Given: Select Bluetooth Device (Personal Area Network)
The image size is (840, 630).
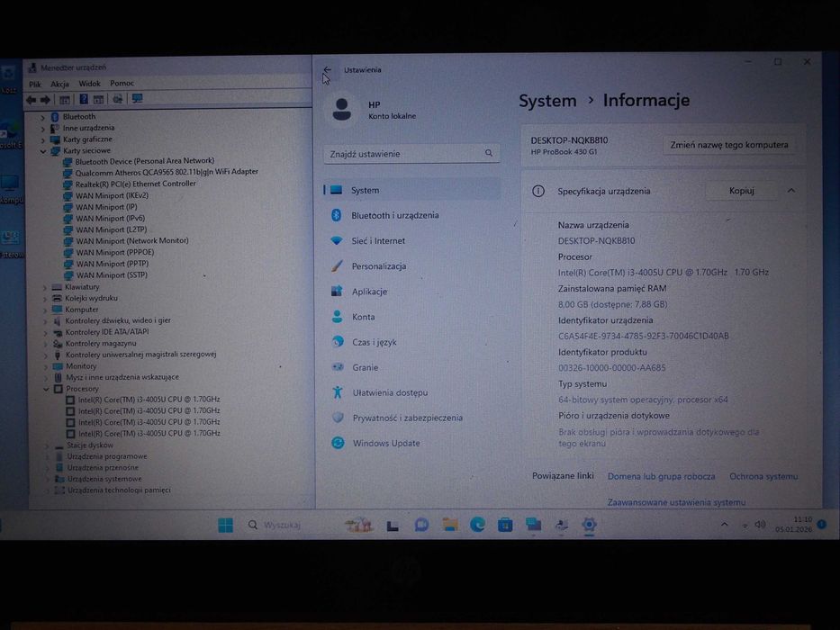Looking at the screenshot, I should pyautogui.click(x=145, y=161).
